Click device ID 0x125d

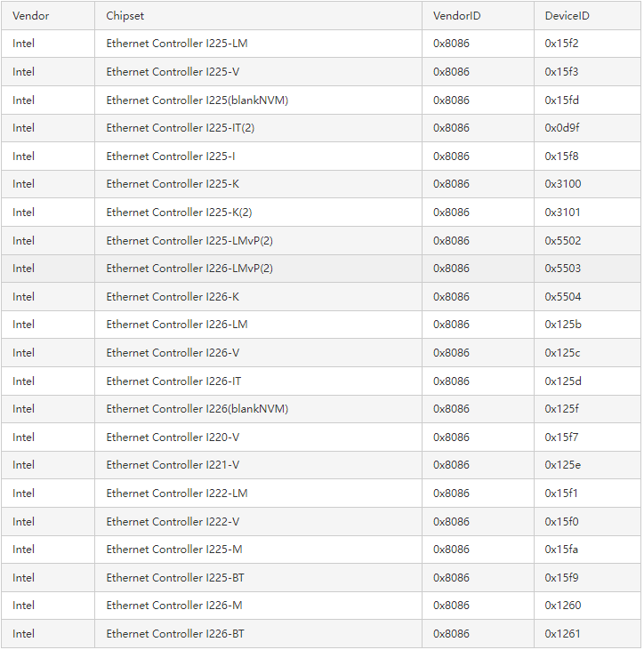[x=563, y=381]
